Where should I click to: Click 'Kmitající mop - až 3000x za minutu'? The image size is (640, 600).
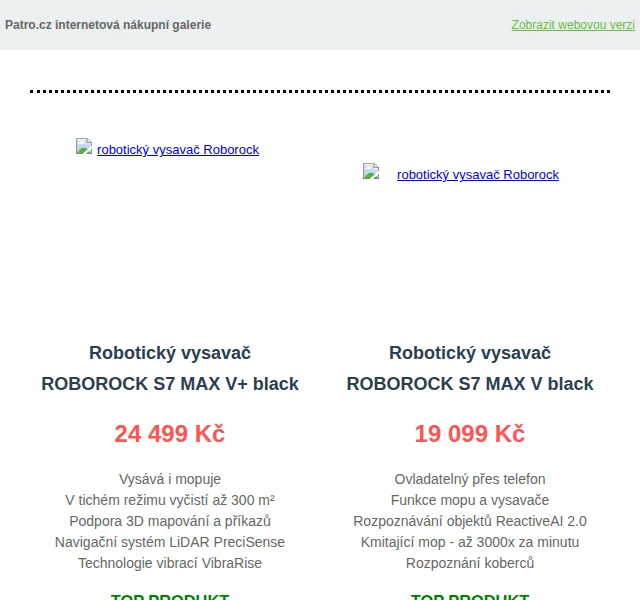[470, 542]
